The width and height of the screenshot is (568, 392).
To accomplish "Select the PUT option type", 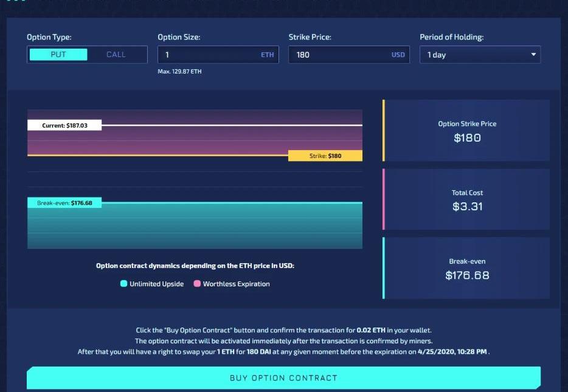I will (x=58, y=55).
